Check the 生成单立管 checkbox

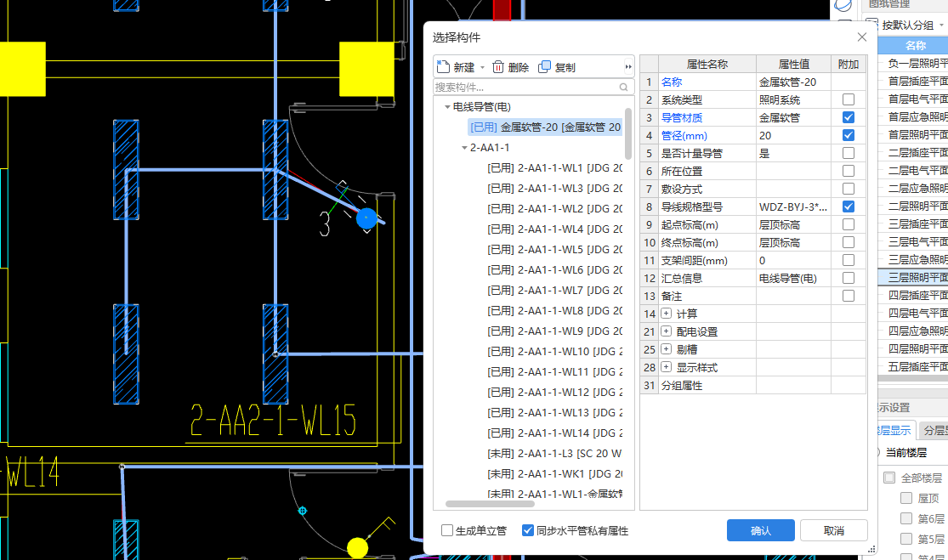(x=447, y=530)
